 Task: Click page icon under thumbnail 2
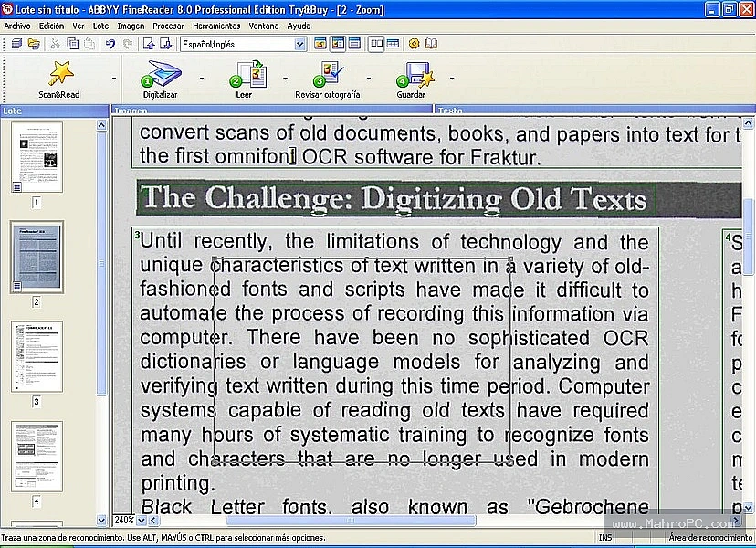(16, 287)
